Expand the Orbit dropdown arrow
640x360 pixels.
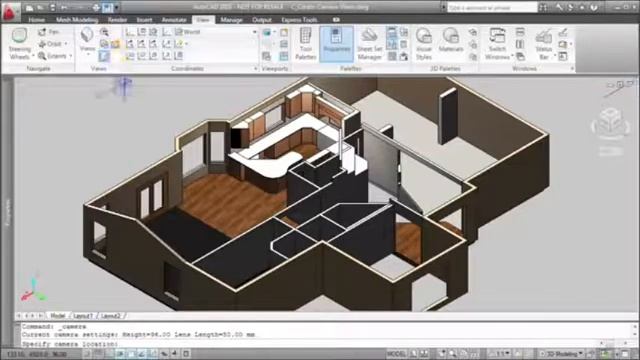click(x=66, y=44)
